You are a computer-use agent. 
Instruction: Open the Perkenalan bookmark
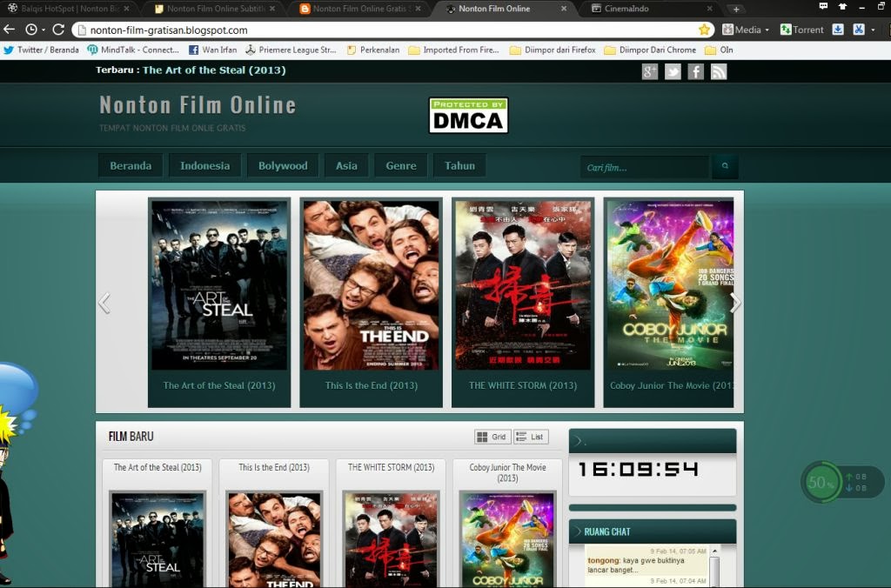coord(373,50)
